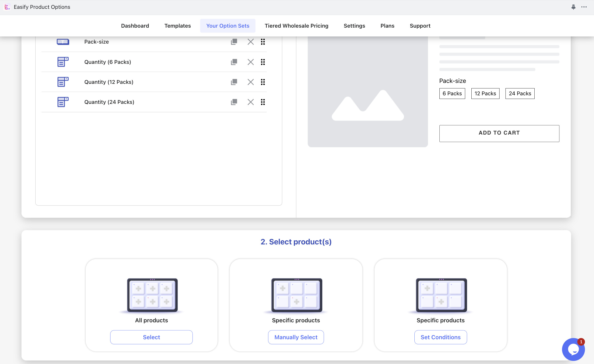The image size is (594, 364).
Task: Click the Quantity (12 Packs) drag handle
Action: click(263, 82)
